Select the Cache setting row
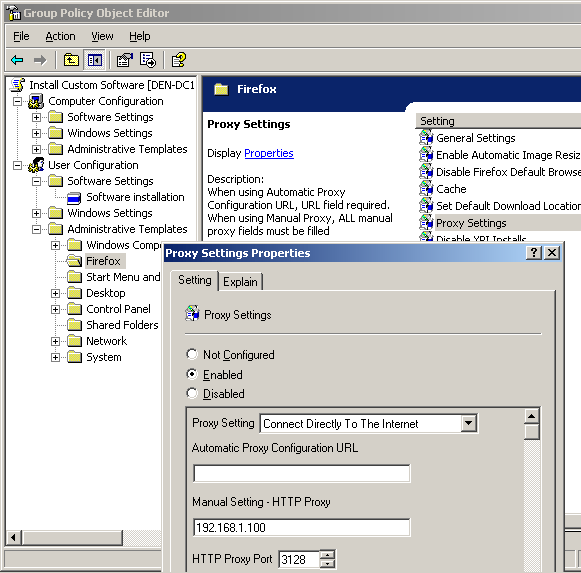581x573 pixels. pyautogui.click(x=451, y=189)
